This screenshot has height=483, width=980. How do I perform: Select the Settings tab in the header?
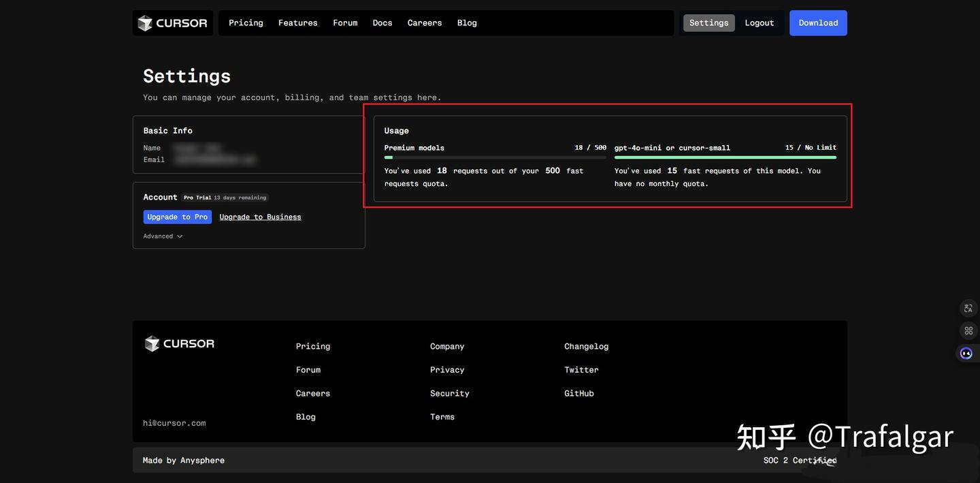tap(708, 23)
